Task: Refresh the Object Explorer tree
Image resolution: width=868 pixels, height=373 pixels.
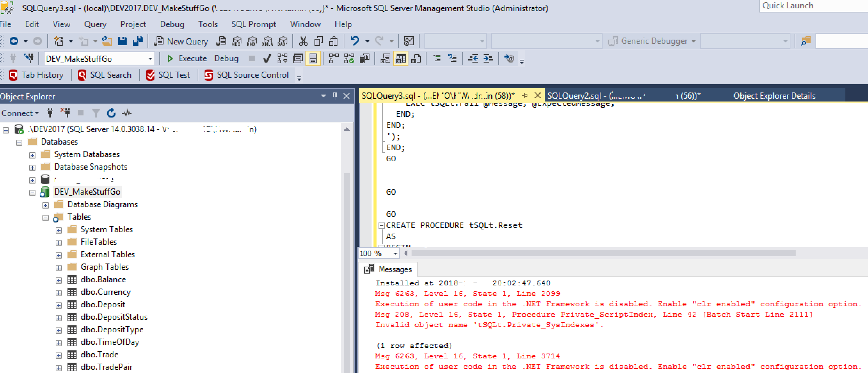Action: [111, 113]
